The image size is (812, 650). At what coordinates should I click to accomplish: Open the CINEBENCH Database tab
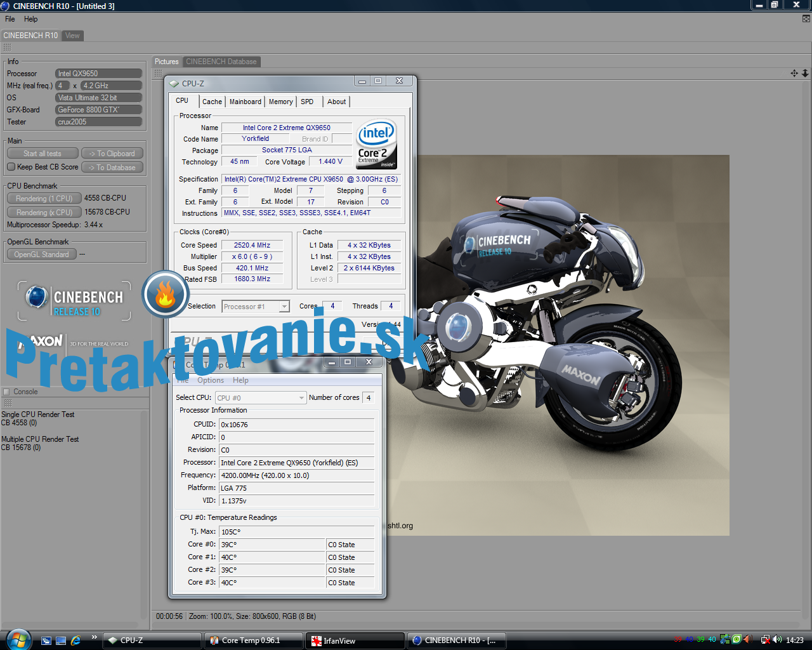(221, 62)
